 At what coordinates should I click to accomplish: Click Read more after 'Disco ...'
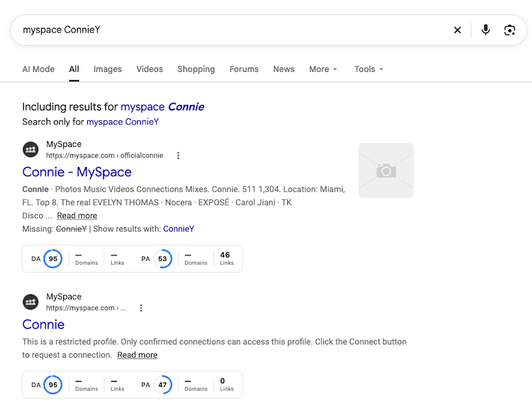click(x=77, y=215)
